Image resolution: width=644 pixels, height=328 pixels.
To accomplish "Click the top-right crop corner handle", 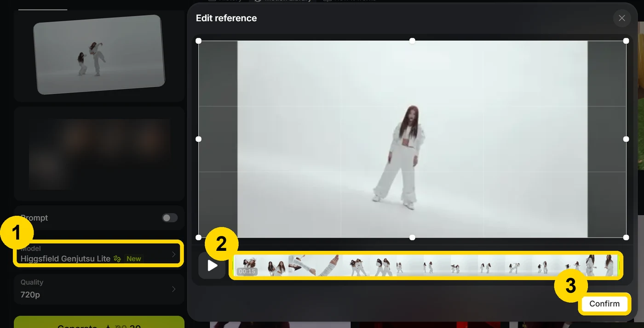I will click(x=626, y=41).
